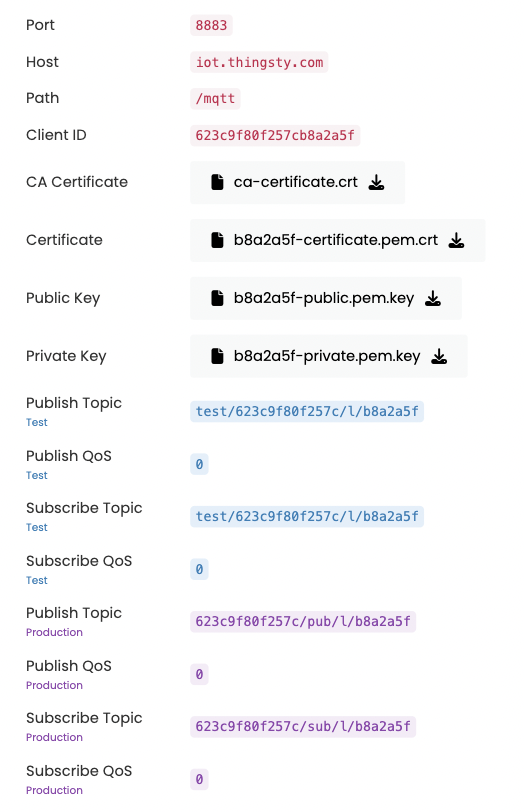Click the test subscribe topic value

307,517
